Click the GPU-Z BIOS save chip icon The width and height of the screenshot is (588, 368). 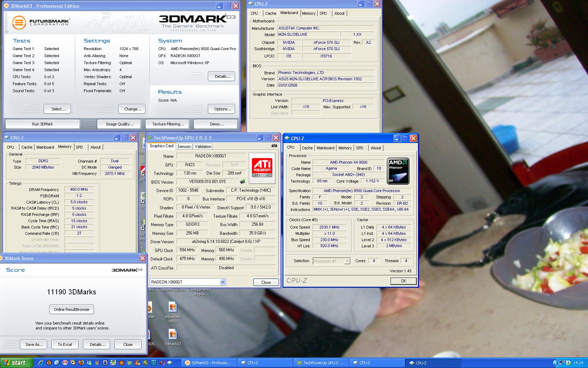[x=242, y=182]
